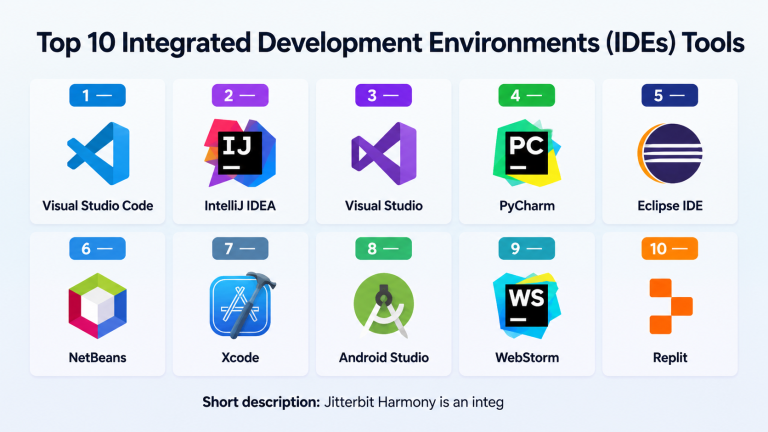Click the PyCharm PC logo
This screenshot has width=768, height=432.
(527, 153)
